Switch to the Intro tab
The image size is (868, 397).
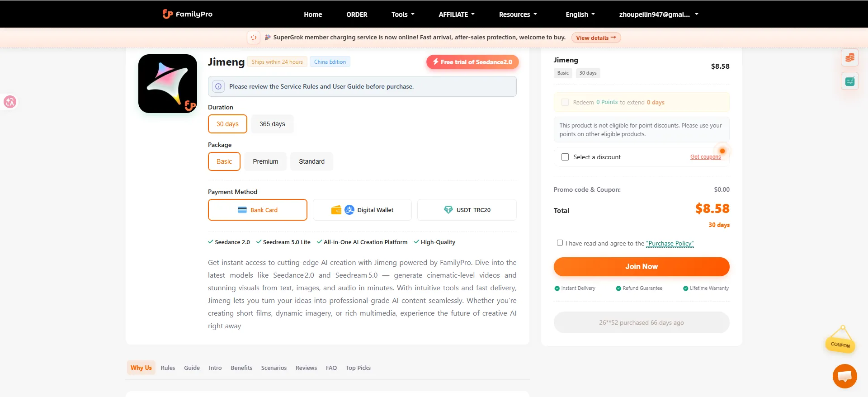tap(215, 368)
